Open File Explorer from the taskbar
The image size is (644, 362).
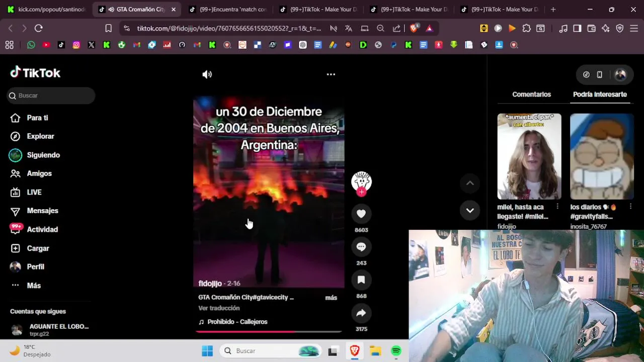click(375, 351)
